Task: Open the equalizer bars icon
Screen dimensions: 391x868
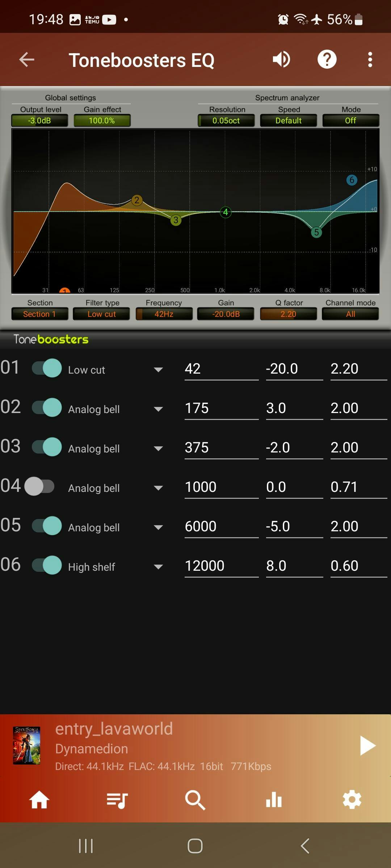Action: point(274,800)
